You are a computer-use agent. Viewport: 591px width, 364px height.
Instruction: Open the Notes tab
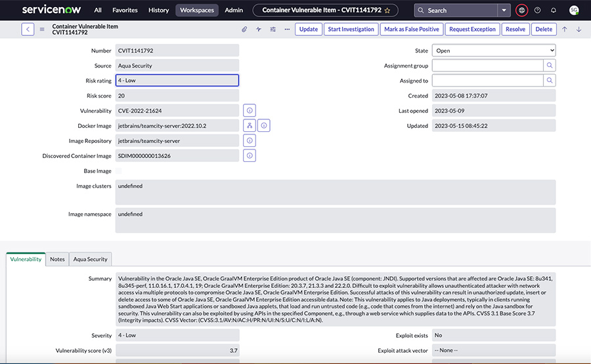click(58, 259)
